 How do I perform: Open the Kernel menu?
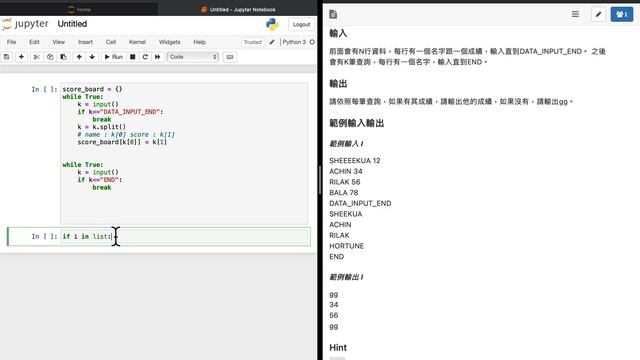coord(137,42)
